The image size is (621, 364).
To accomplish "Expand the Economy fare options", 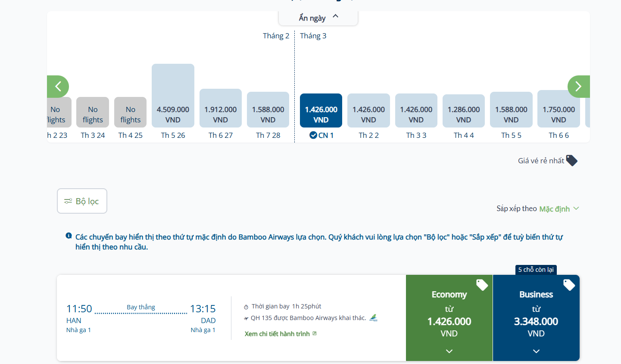I will point(449,351).
